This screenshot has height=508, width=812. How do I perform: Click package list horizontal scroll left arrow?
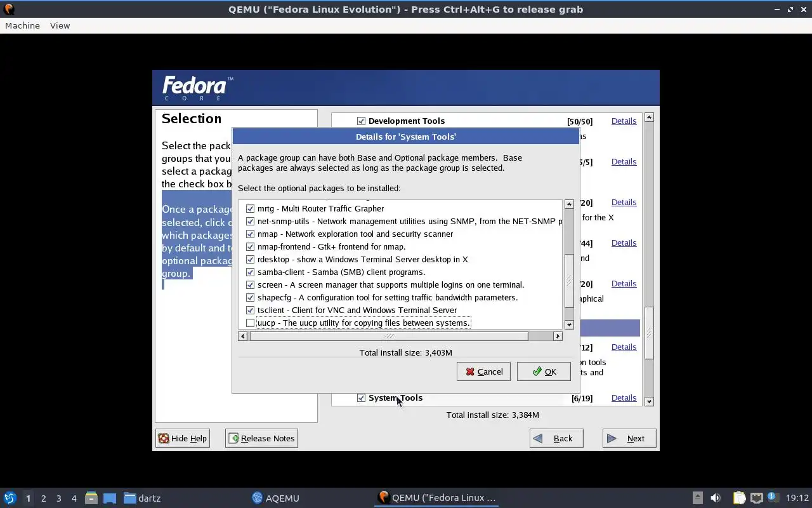(242, 336)
